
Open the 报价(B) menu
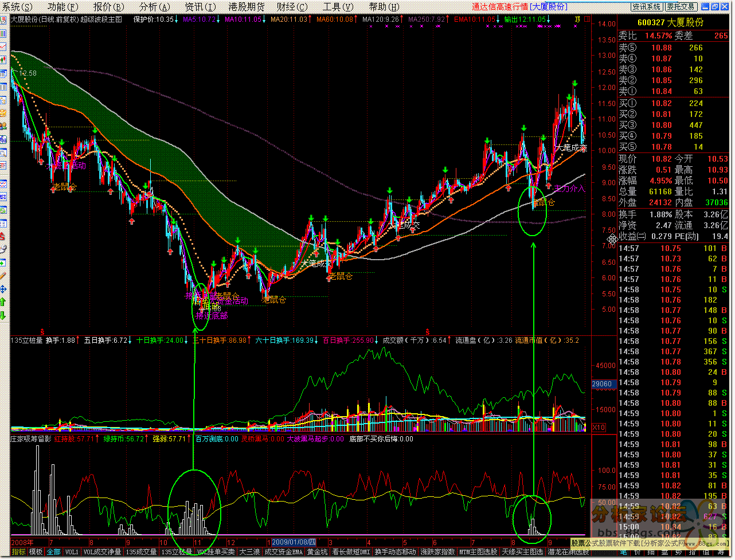coord(108,7)
